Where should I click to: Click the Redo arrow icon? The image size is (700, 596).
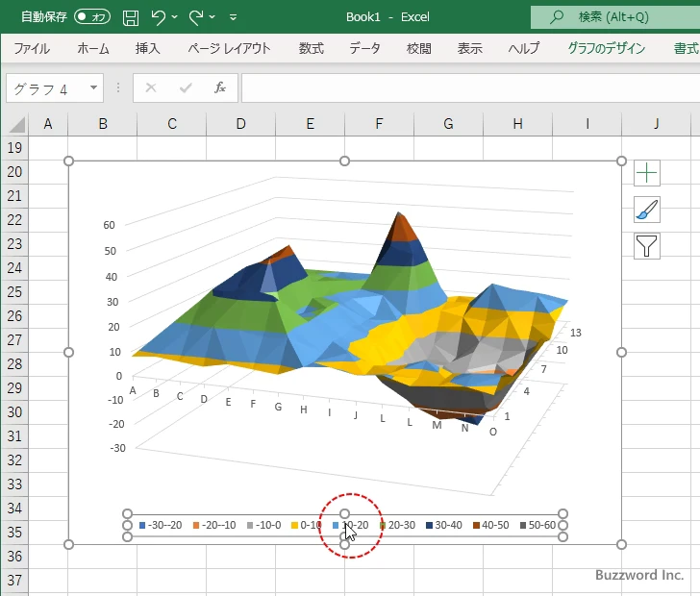(196, 17)
